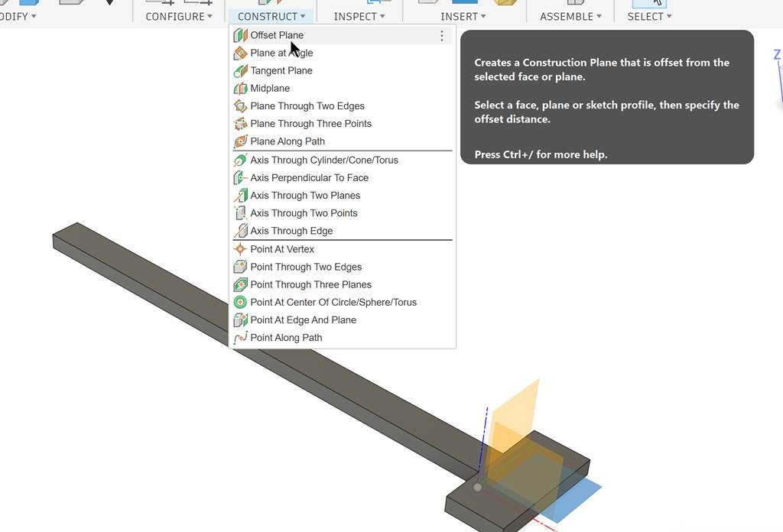Click the Axis Perpendicular To Face icon

tap(240, 177)
